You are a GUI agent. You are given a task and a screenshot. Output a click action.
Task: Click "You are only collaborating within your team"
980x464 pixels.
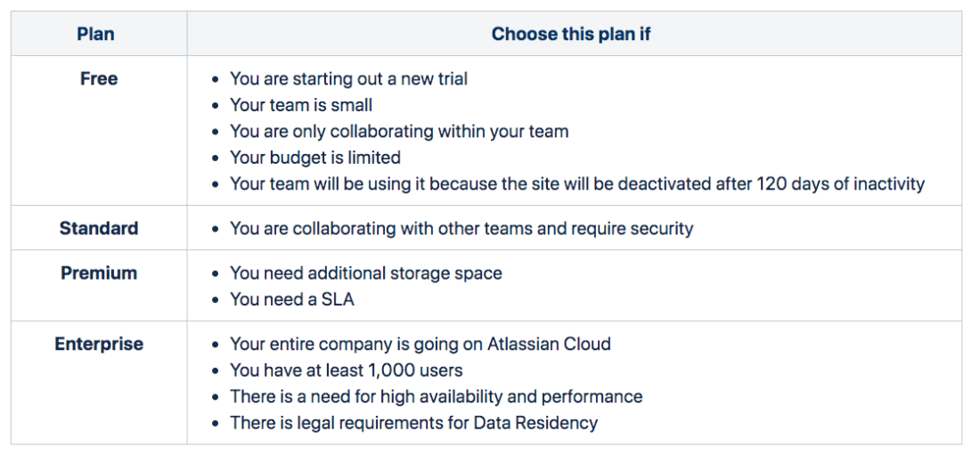(x=398, y=131)
